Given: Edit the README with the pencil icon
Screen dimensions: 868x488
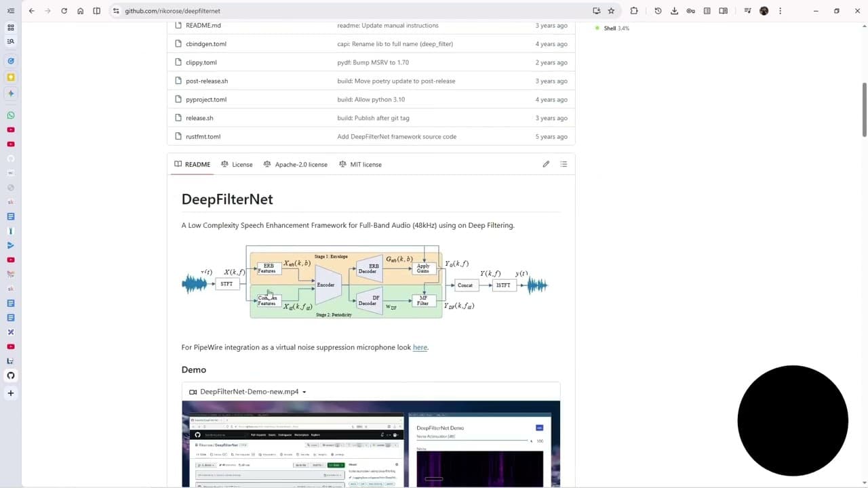Looking at the screenshot, I should point(546,164).
